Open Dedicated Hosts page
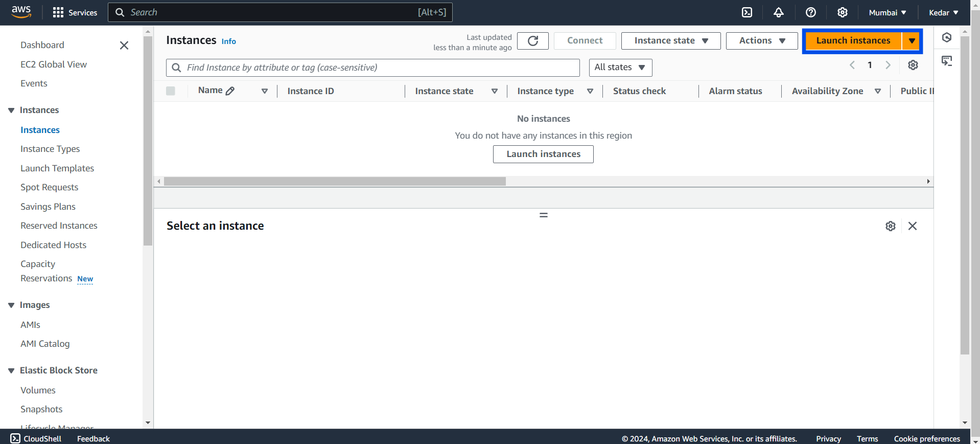This screenshot has height=444, width=980. 54,245
